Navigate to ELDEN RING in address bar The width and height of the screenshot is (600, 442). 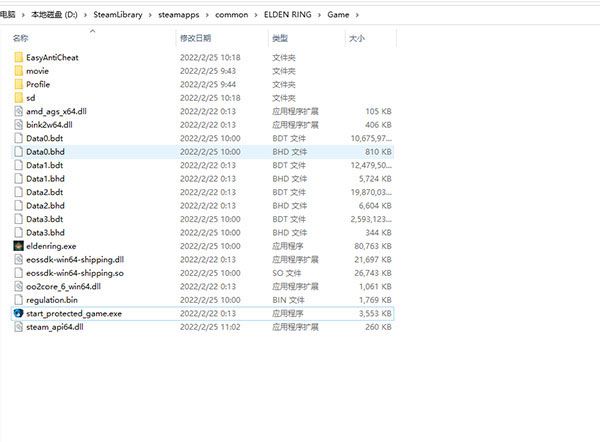[x=288, y=15]
